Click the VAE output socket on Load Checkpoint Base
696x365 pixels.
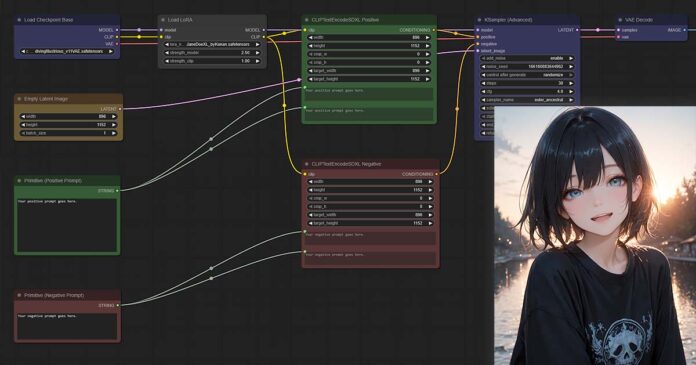[x=117, y=44]
